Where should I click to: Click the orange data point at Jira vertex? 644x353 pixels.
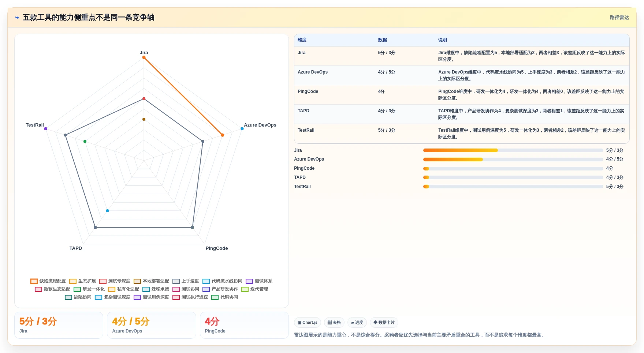(x=144, y=57)
